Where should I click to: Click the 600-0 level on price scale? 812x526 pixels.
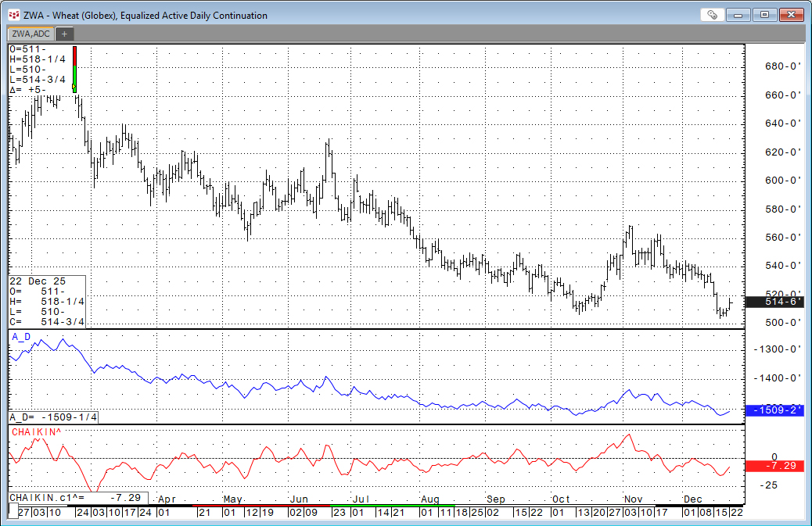click(784, 181)
